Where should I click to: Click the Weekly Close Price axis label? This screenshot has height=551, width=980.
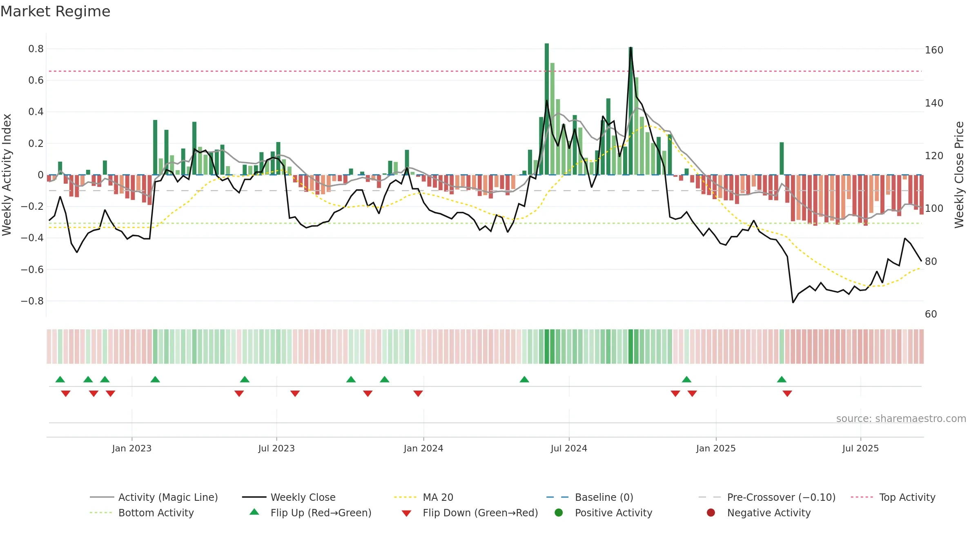pos(959,175)
